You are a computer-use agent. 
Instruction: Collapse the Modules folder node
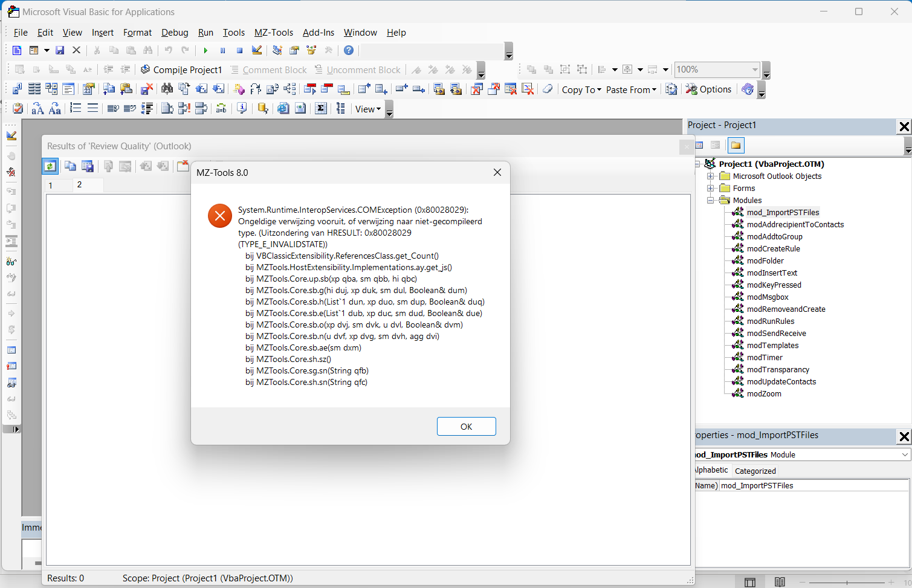coord(711,200)
